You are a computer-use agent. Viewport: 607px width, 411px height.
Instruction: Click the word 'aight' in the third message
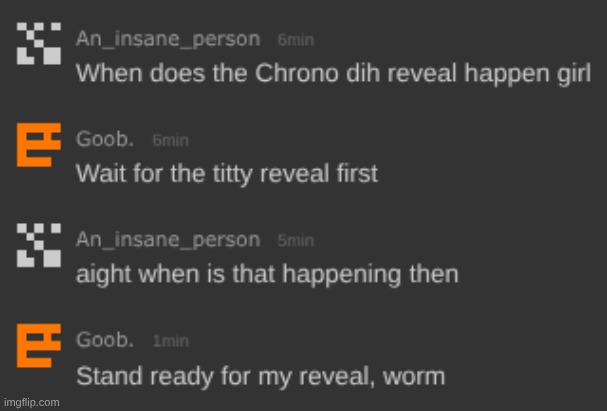coord(103,275)
